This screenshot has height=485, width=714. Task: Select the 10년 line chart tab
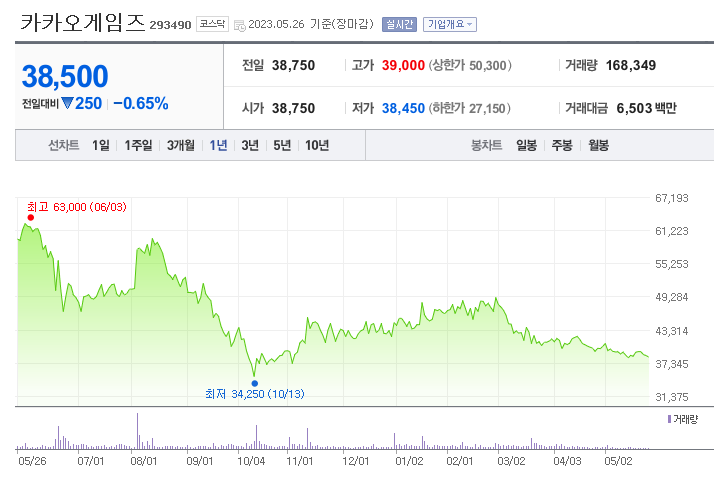[x=317, y=145]
